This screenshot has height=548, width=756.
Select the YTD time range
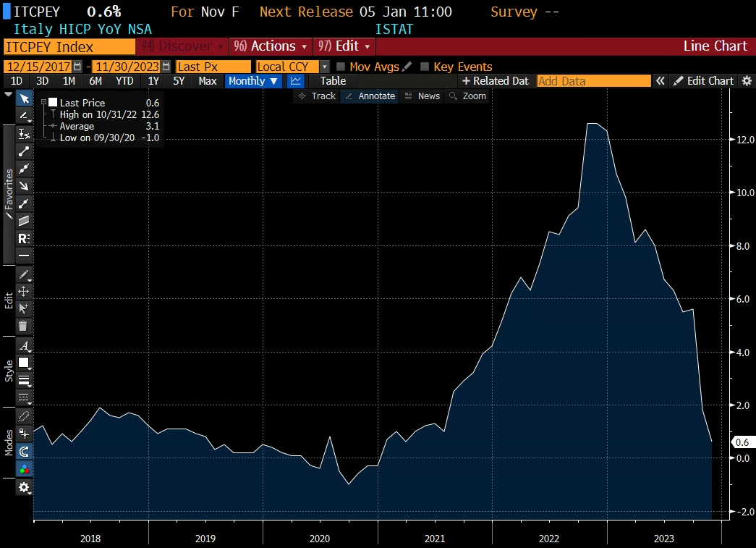pyautogui.click(x=124, y=81)
